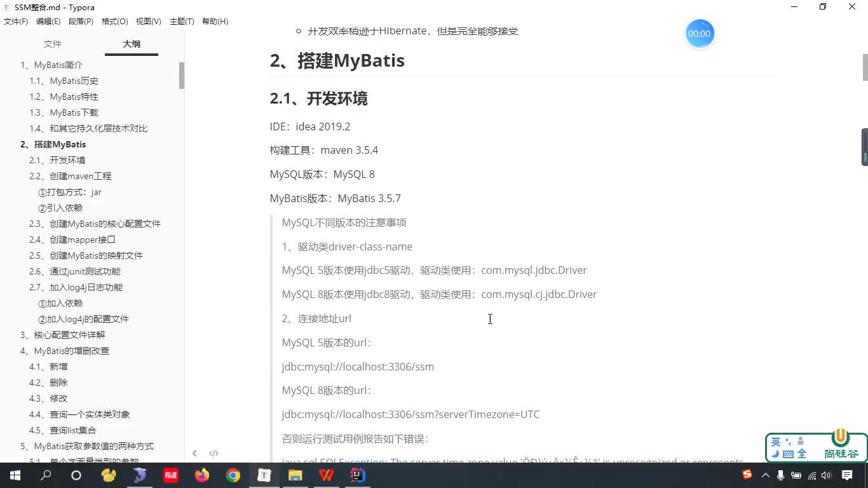Open volume speaker tray icon
The image size is (868, 488).
click(826, 475)
